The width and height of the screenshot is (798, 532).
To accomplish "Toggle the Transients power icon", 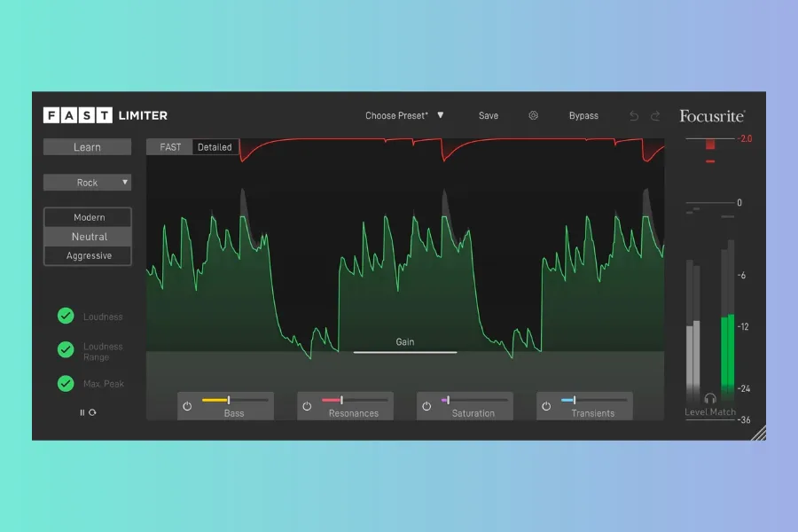I will click(546, 406).
